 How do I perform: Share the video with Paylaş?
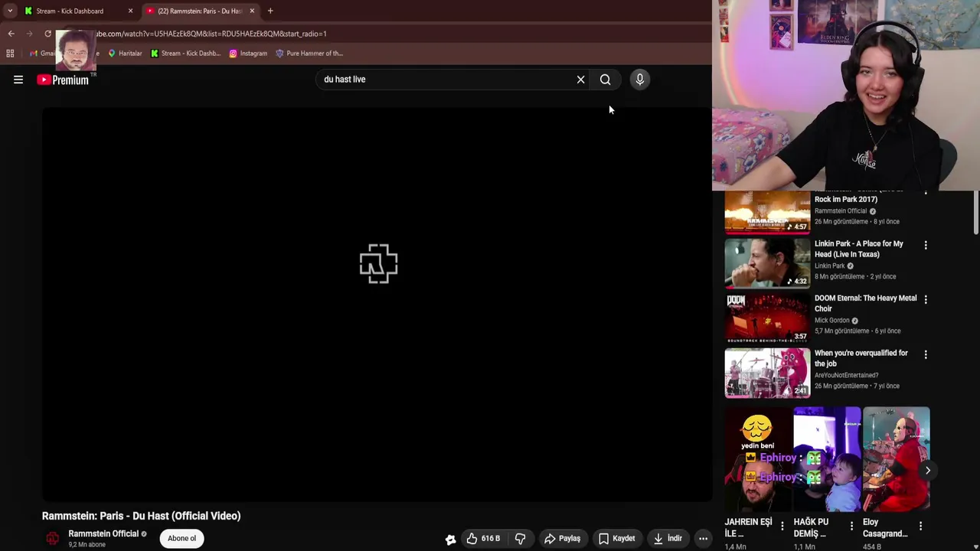click(x=563, y=538)
